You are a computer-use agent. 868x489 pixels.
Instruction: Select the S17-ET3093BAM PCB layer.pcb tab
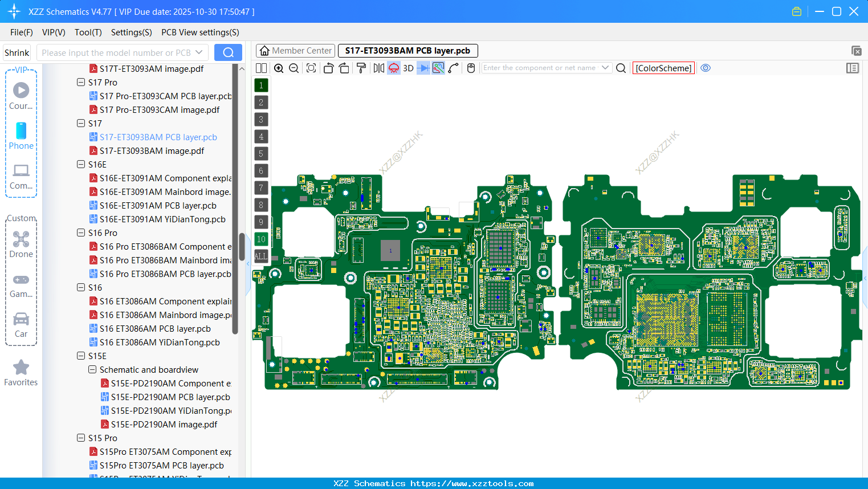coord(407,50)
